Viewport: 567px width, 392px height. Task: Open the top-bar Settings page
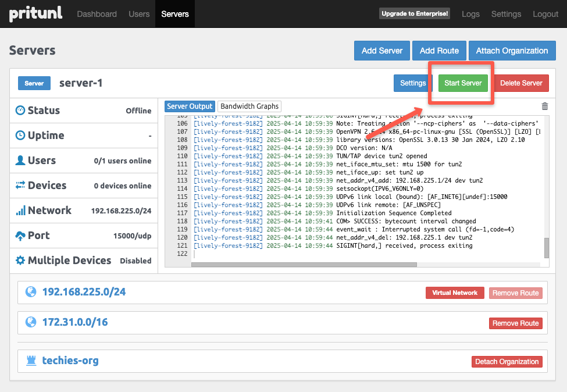click(x=506, y=14)
